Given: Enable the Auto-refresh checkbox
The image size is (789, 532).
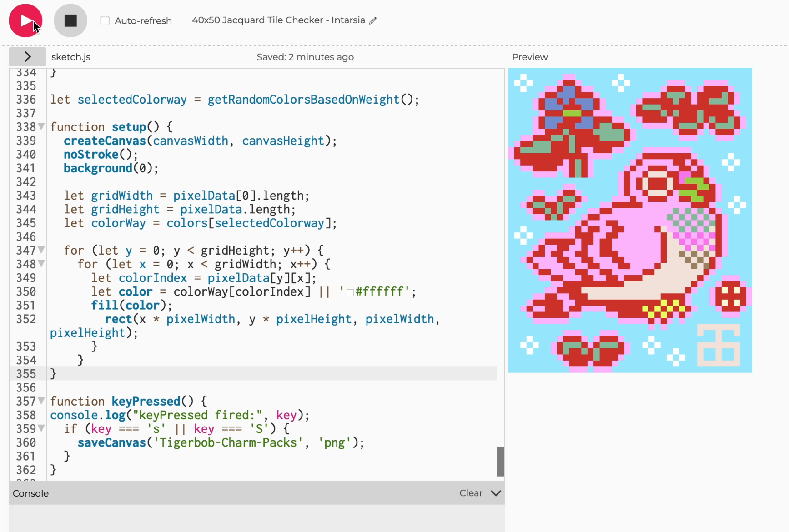Looking at the screenshot, I should [105, 20].
